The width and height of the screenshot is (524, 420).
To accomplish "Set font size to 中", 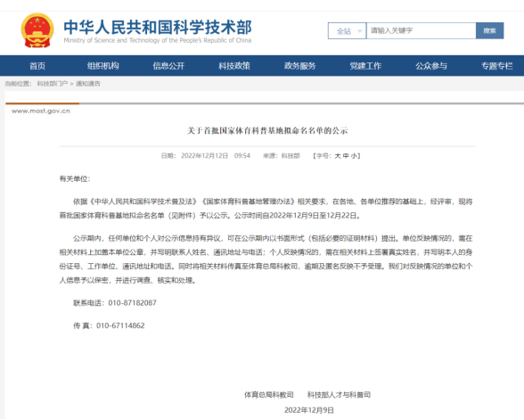I will coord(346,156).
